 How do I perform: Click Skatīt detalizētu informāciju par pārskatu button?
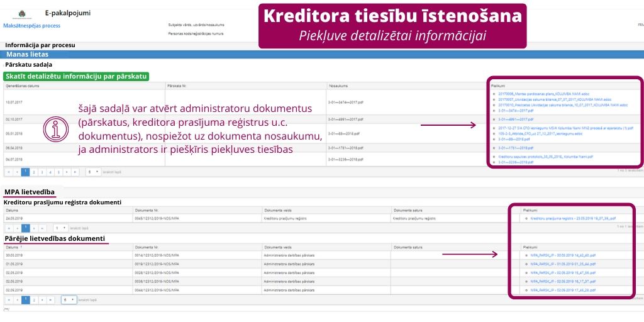[77, 76]
